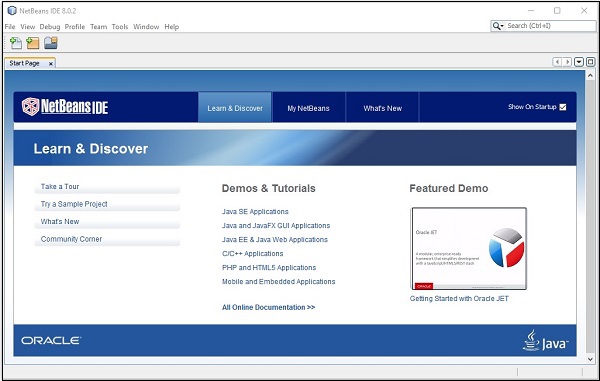The image size is (600, 381).
Task: Click the Open Project toolbar icon
Action: [51, 43]
